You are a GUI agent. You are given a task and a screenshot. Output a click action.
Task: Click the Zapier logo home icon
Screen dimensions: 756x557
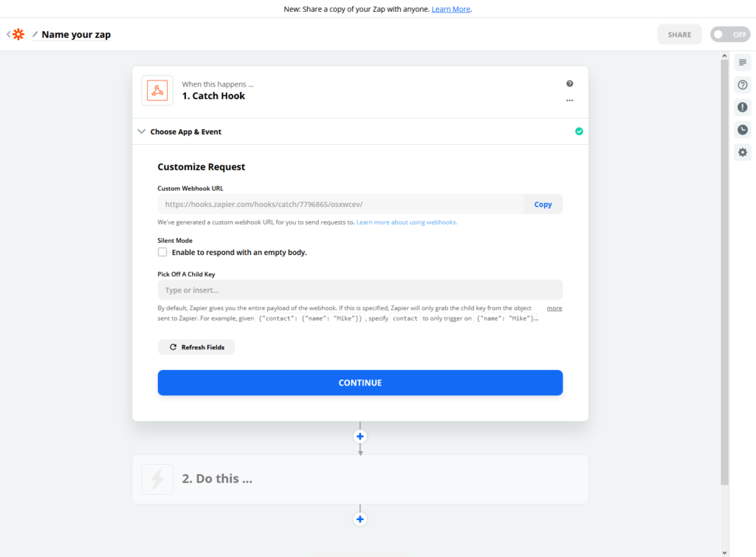coord(18,34)
